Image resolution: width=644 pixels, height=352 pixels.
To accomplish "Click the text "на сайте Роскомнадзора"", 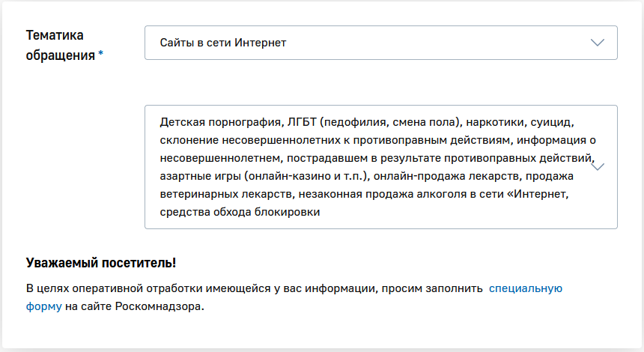I will point(134,307).
